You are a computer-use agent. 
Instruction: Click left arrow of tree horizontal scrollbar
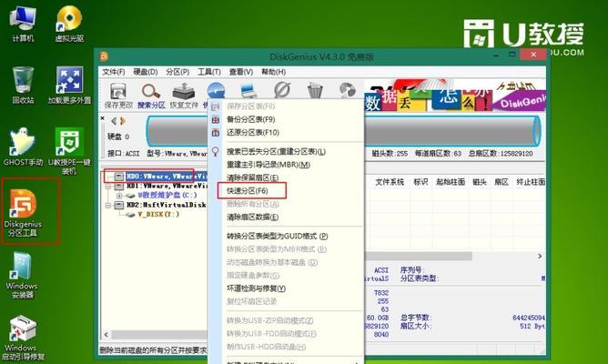click(x=106, y=334)
